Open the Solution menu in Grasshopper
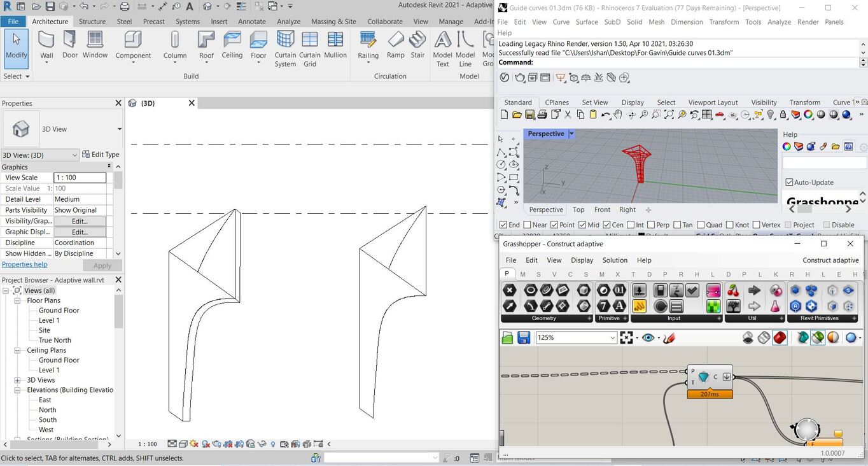Screen dimensions: 868x466 tap(615, 260)
